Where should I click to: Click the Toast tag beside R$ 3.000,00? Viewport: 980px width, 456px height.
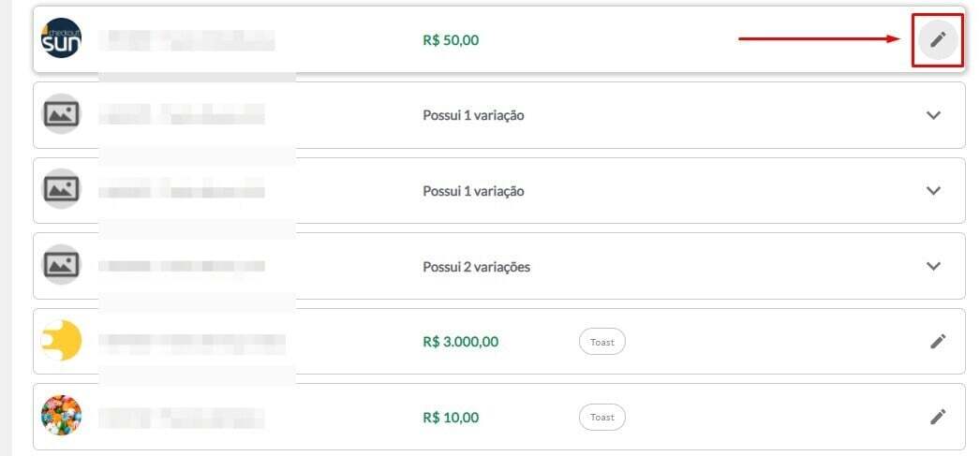[x=601, y=342]
